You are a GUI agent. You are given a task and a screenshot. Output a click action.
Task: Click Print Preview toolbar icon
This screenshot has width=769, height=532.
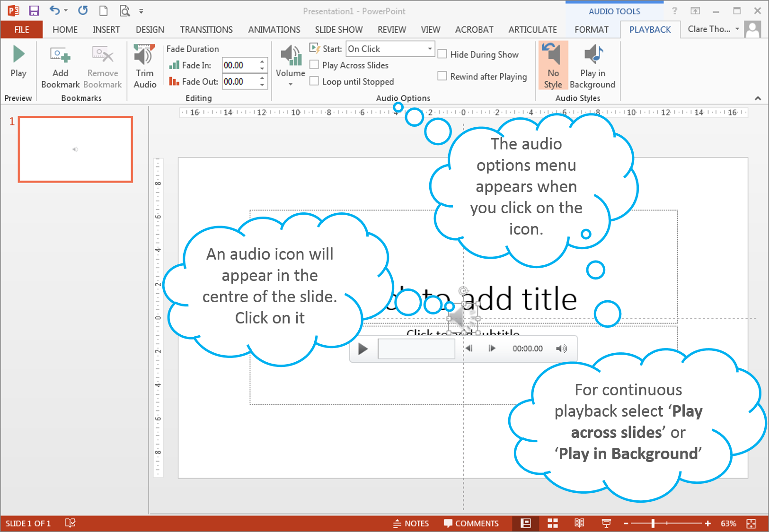point(124,10)
